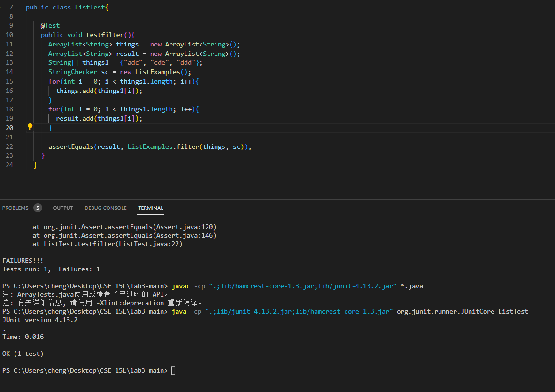555x392 pixels.
Task: Select the TERMINAL tab
Action: (x=151, y=208)
